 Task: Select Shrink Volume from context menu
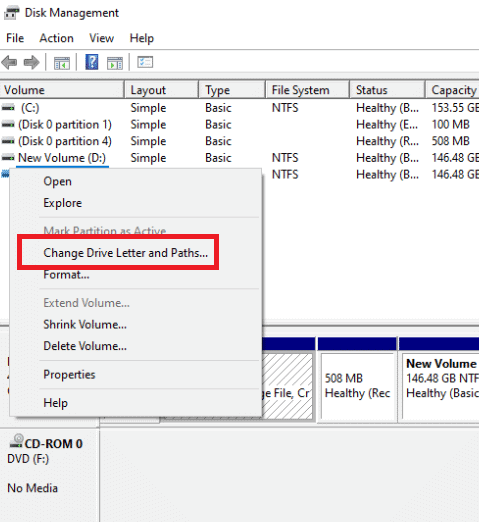click(x=85, y=324)
